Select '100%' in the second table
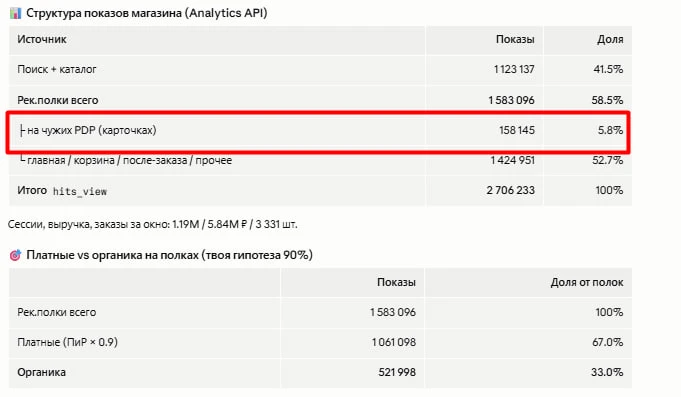Image resolution: width=681 pixels, height=397 pixels. [x=609, y=312]
